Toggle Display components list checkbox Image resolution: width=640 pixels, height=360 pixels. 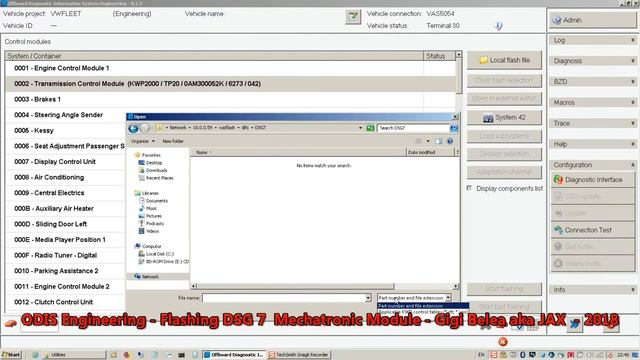point(469,188)
